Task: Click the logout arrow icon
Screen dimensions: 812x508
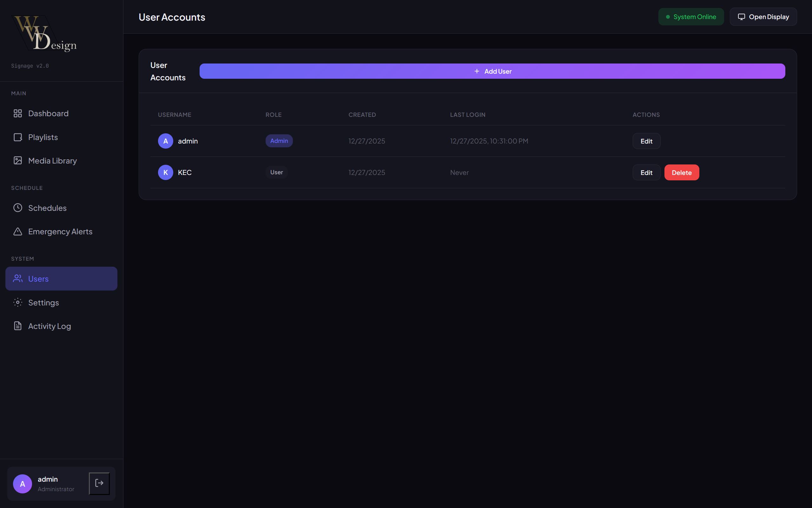Action: coord(99,483)
